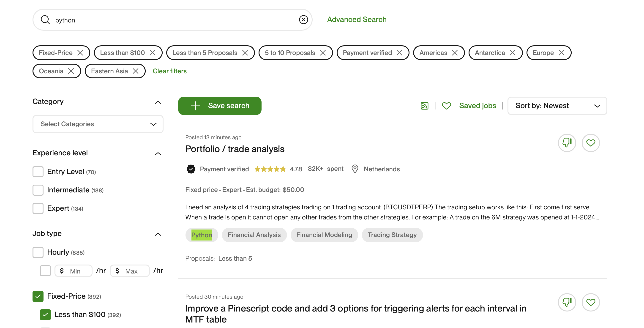Click the Save search button
Screen dimensions: 644x328
coord(219,106)
